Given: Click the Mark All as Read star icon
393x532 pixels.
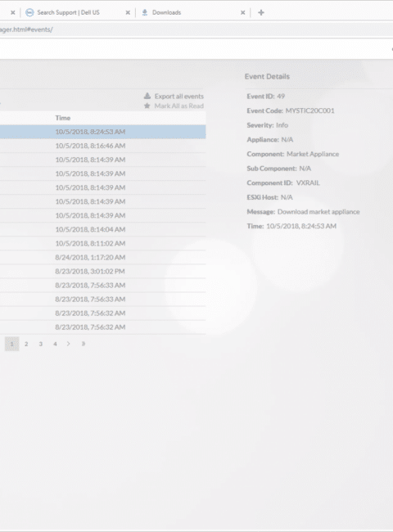Looking at the screenshot, I should point(147,106).
